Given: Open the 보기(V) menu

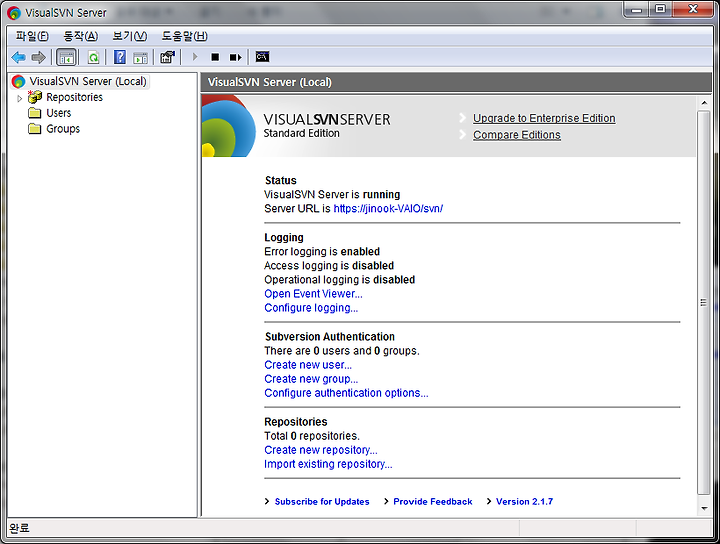Looking at the screenshot, I should tap(129, 36).
